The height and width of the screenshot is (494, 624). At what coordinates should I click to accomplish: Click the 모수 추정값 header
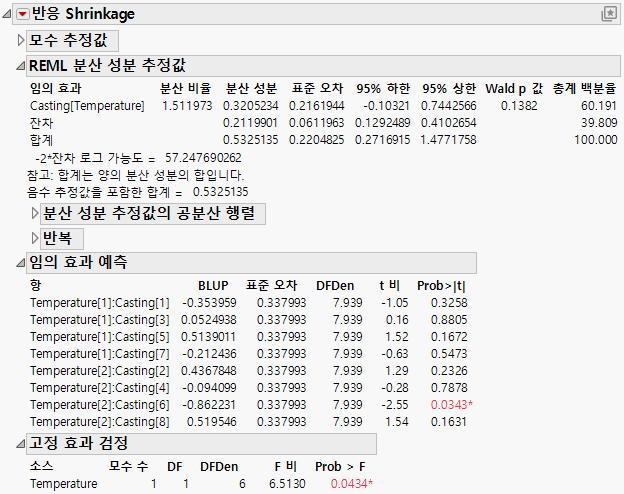(x=72, y=41)
